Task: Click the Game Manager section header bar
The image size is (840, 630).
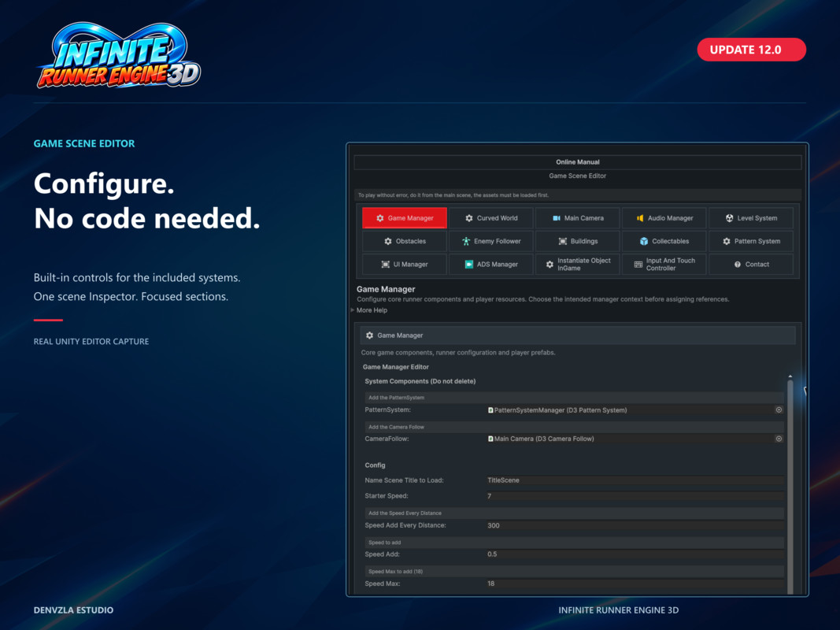Action: (578, 335)
